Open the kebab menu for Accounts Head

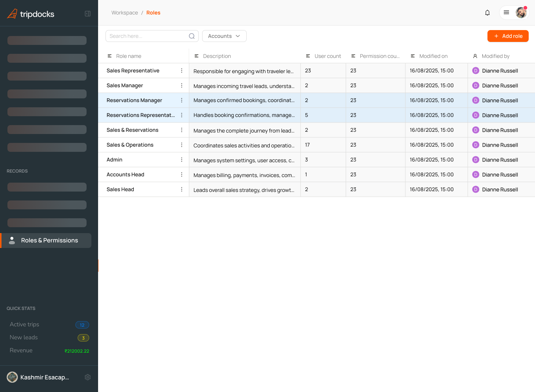(182, 174)
